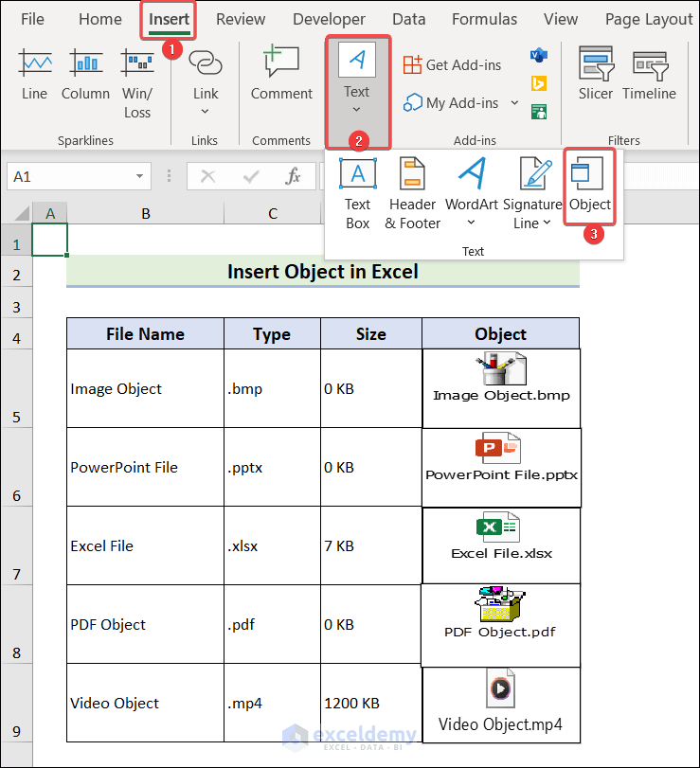The width and height of the screenshot is (700, 768).
Task: Expand the Signature Line dropdown chevron
Action: pyautogui.click(x=547, y=223)
